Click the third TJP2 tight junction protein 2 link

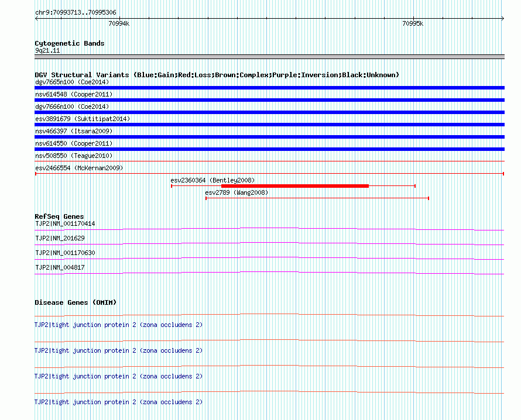pos(119,377)
